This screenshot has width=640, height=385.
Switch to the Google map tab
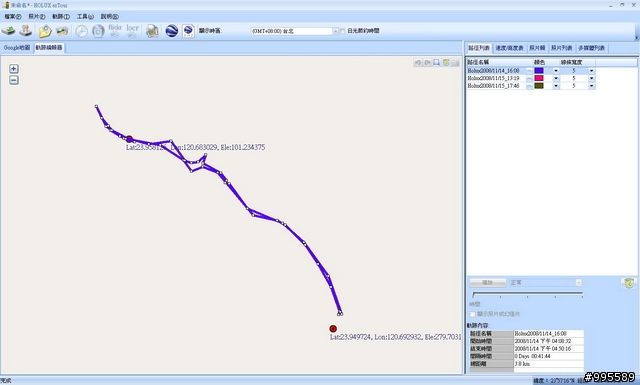(17, 48)
